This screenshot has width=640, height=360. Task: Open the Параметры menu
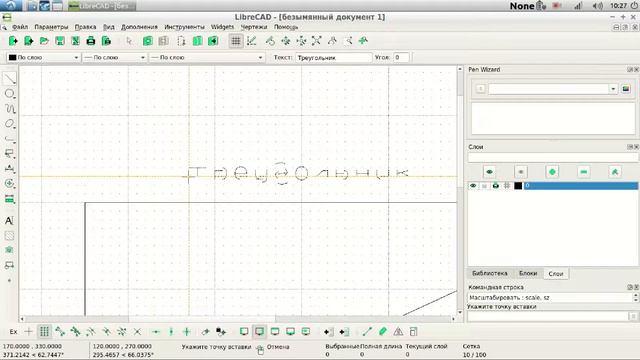point(51,27)
